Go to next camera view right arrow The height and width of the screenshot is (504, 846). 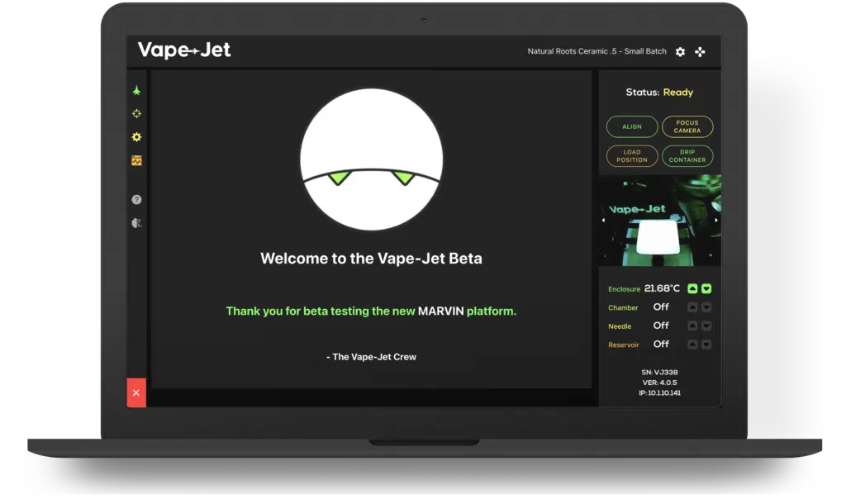tap(716, 220)
